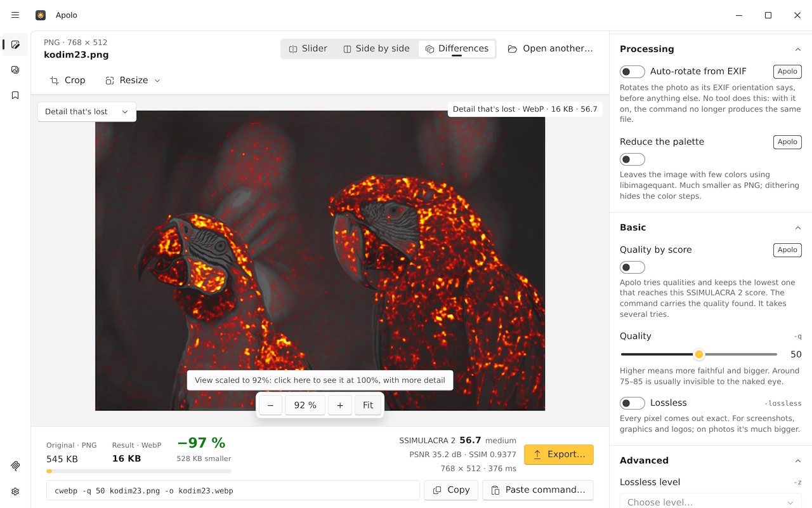Select the Differences view tab
Screen dimensions: 812x508
coord(457,48)
